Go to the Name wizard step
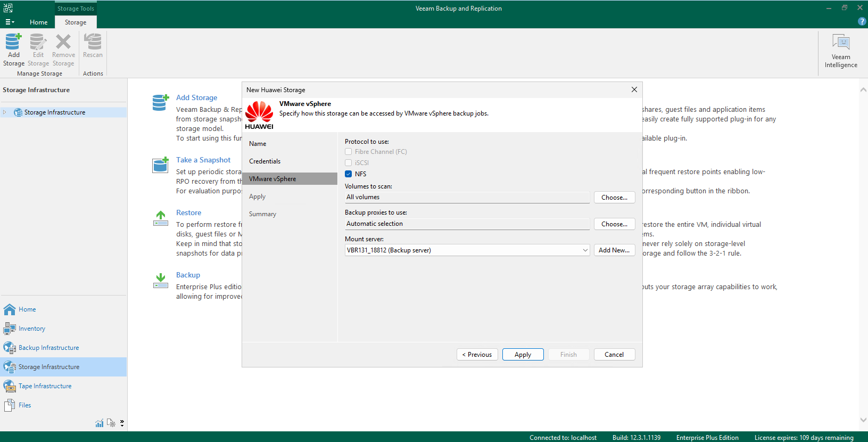The width and height of the screenshot is (868, 442). tap(258, 144)
